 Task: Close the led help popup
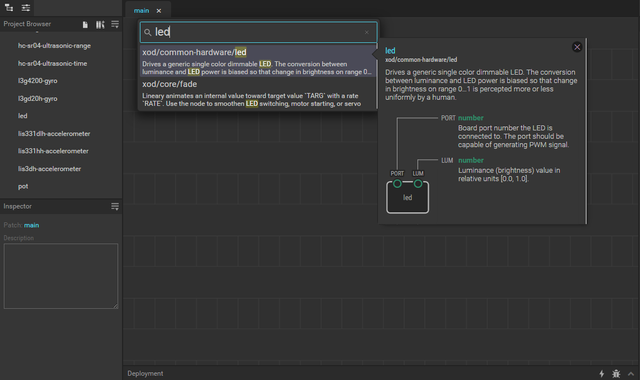coord(577,47)
